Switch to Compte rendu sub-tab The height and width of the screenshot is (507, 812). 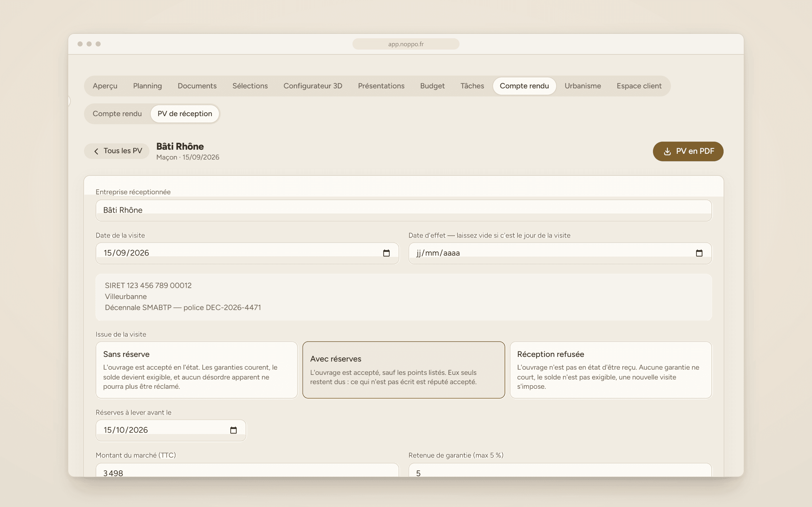117,114
